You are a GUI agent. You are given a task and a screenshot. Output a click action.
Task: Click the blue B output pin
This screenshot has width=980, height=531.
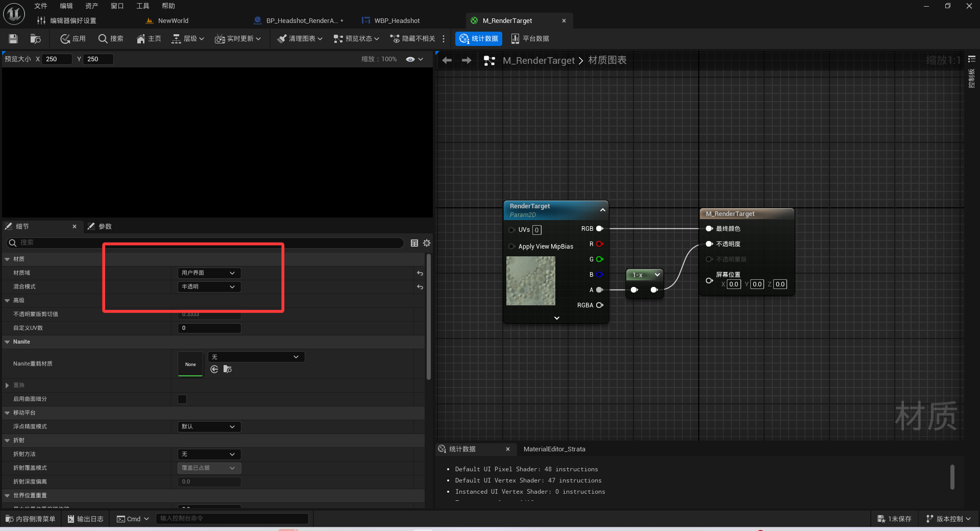(600, 275)
